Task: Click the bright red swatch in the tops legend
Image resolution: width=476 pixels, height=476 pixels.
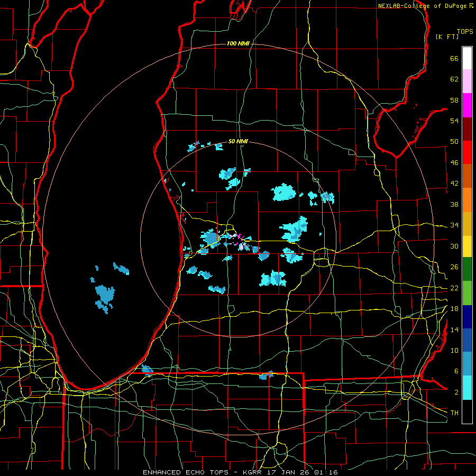Action: pos(467,152)
